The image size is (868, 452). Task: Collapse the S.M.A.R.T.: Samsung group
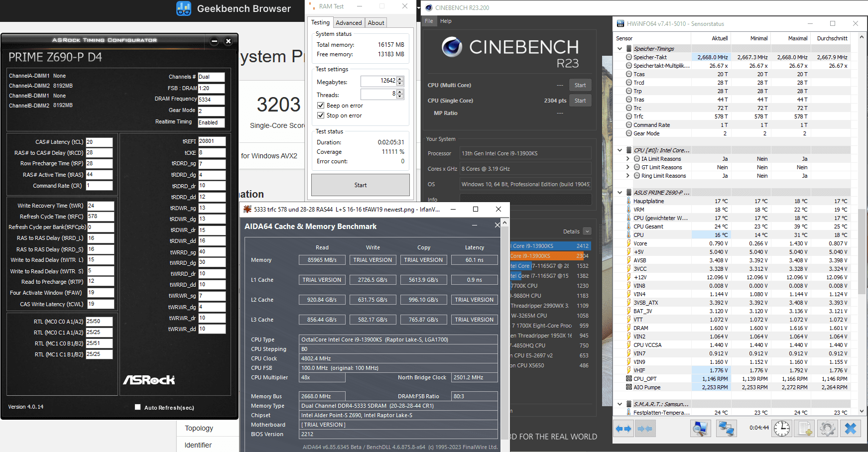[x=620, y=404]
